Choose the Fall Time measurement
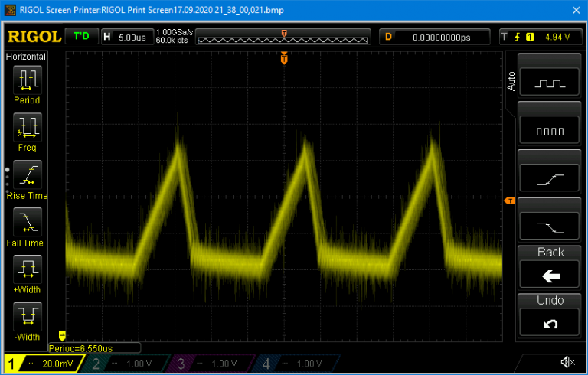 click(28, 221)
